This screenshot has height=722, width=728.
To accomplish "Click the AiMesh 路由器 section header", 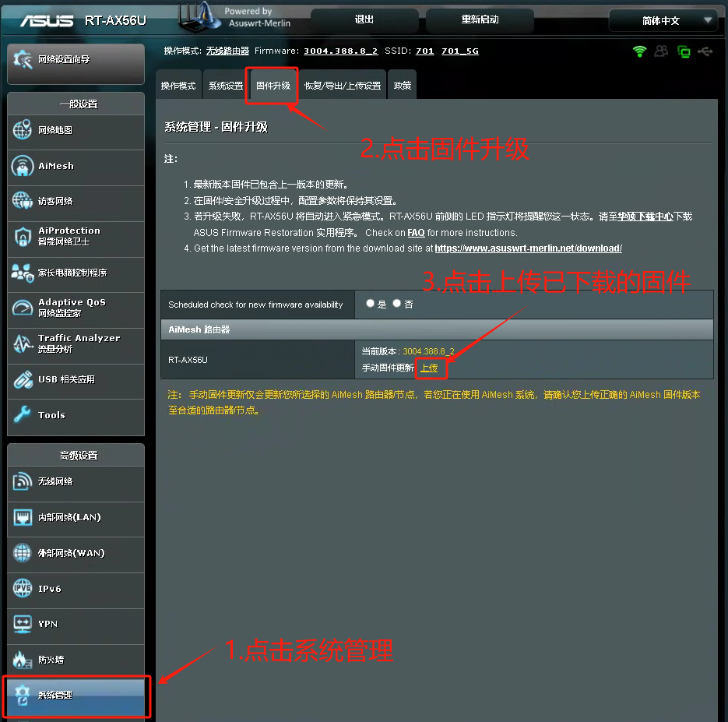I will pos(437,329).
